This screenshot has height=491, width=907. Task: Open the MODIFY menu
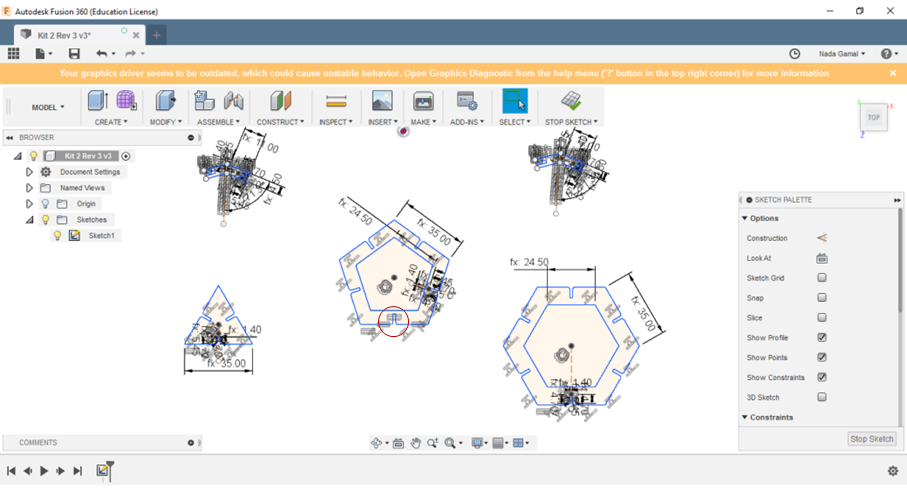pos(165,122)
